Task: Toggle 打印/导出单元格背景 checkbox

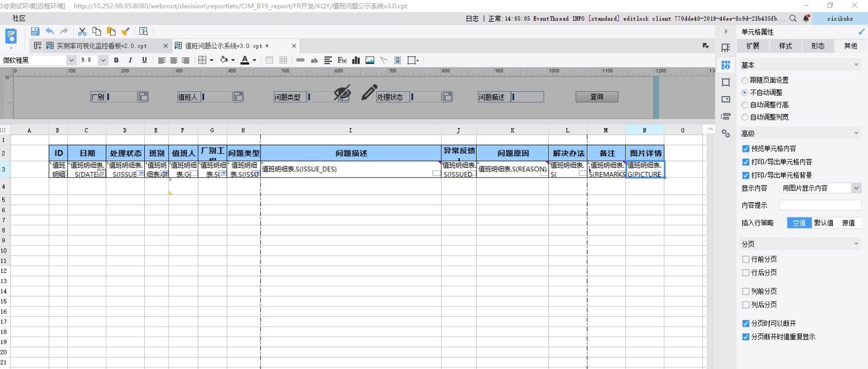Action: click(746, 175)
